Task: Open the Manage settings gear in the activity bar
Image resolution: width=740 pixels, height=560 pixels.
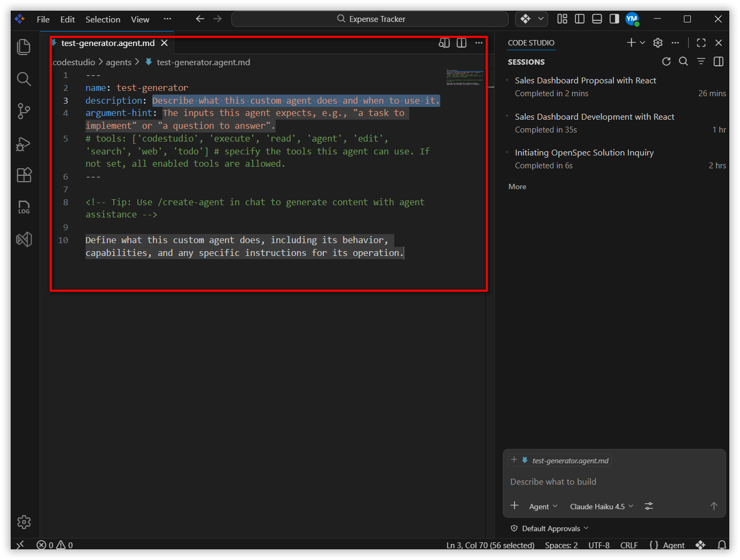Action: (x=24, y=522)
